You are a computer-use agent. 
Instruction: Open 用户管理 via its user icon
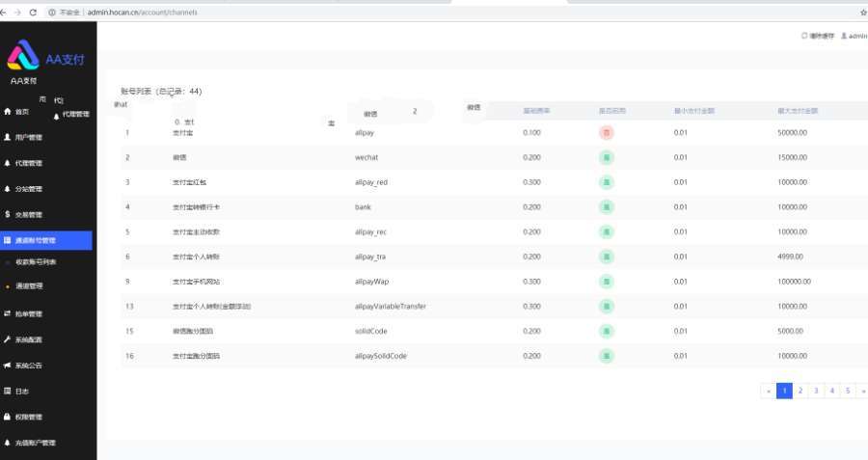point(8,138)
